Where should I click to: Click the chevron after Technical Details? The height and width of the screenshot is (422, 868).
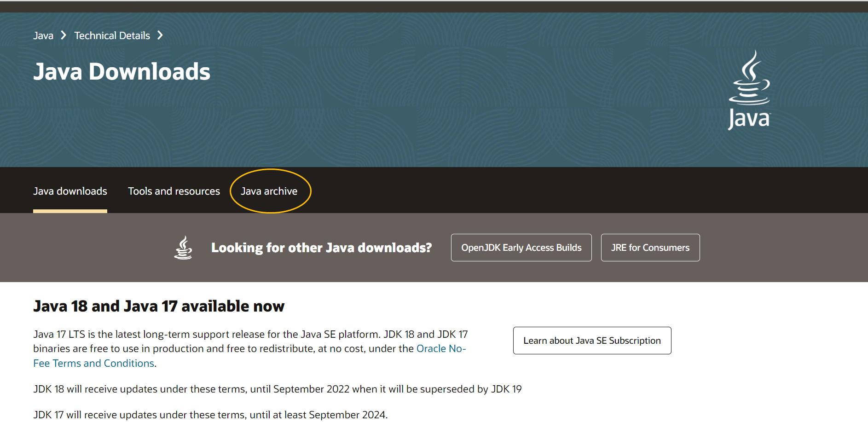(160, 35)
